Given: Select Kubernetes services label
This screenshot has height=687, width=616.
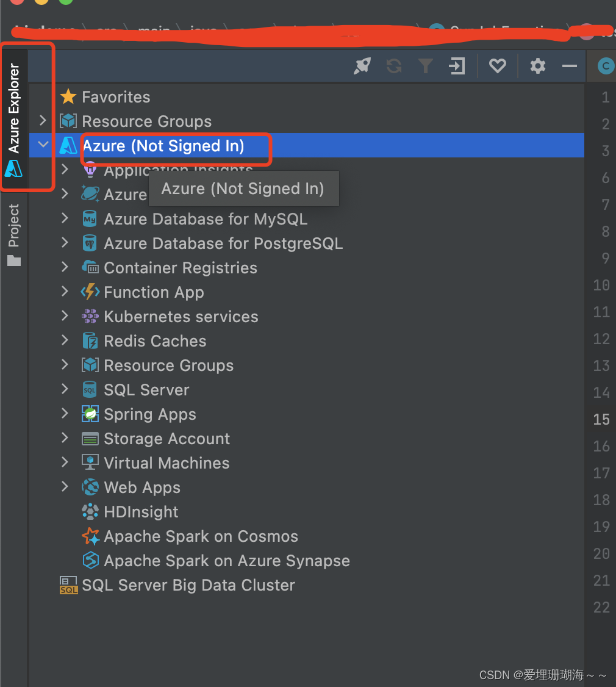Looking at the screenshot, I should (x=181, y=317).
